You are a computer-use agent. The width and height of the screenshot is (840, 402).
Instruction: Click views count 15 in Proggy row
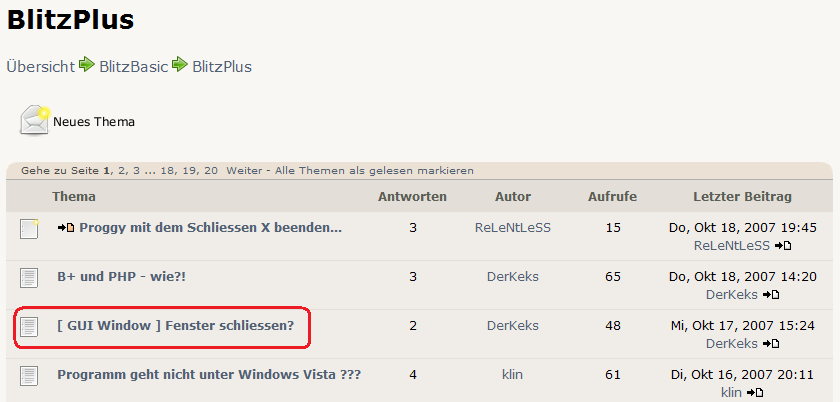tap(613, 228)
